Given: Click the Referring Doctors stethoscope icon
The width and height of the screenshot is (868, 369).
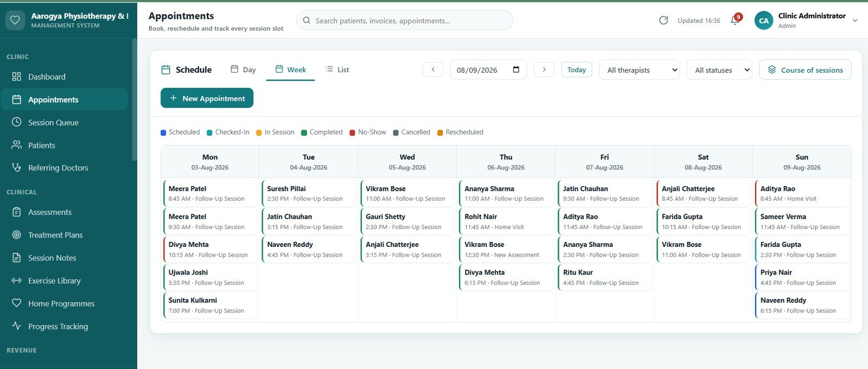Looking at the screenshot, I should pos(17,167).
